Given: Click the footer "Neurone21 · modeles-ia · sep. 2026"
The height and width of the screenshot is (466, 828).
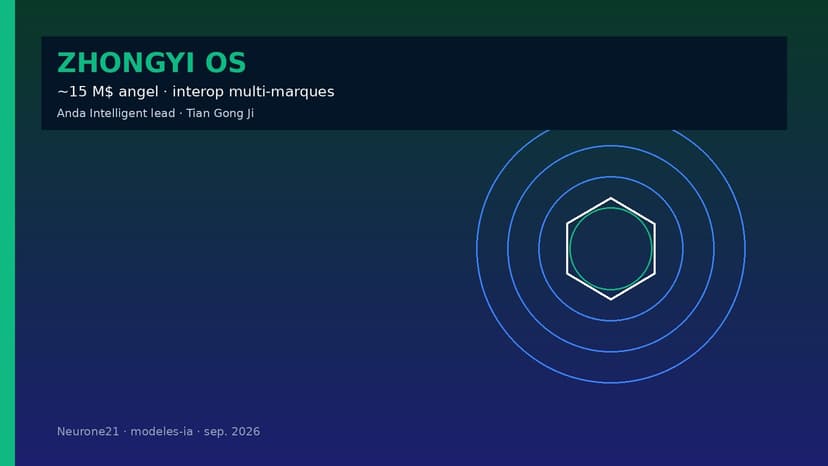Looking at the screenshot, I should [x=158, y=432].
